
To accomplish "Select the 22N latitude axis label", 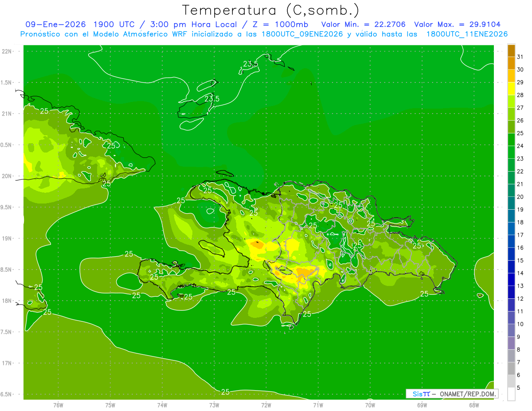I will click(x=7, y=51).
